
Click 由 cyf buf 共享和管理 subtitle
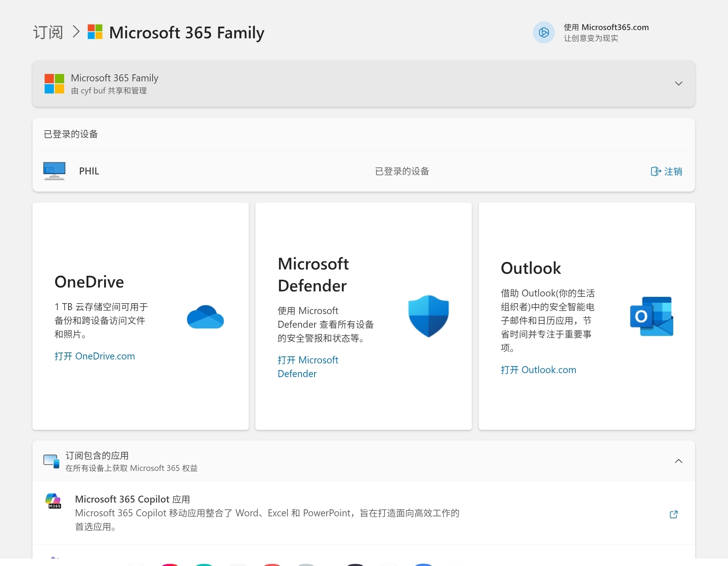click(x=109, y=91)
